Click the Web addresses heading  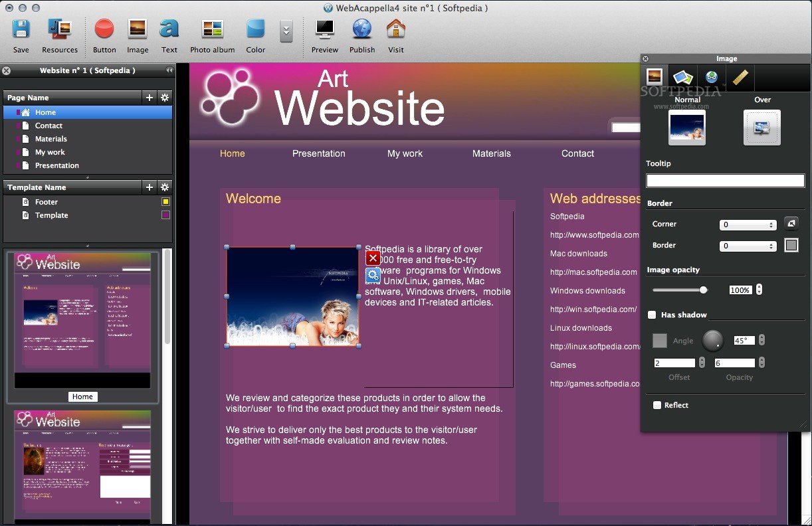[595, 199]
